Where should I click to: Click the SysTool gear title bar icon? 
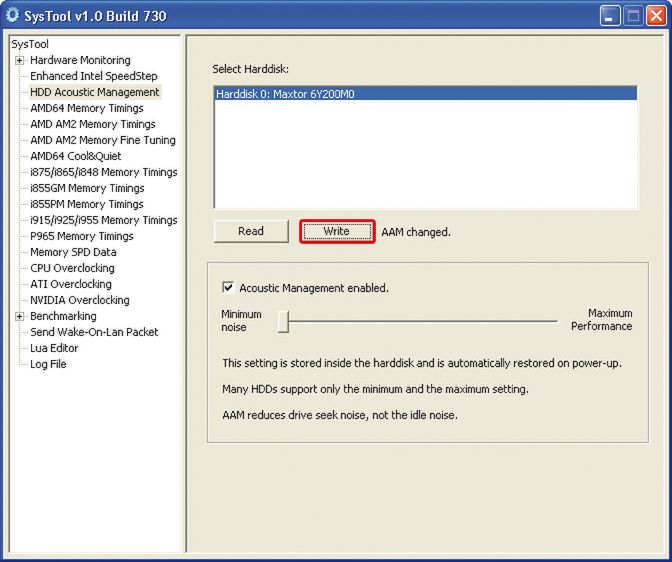click(x=12, y=15)
